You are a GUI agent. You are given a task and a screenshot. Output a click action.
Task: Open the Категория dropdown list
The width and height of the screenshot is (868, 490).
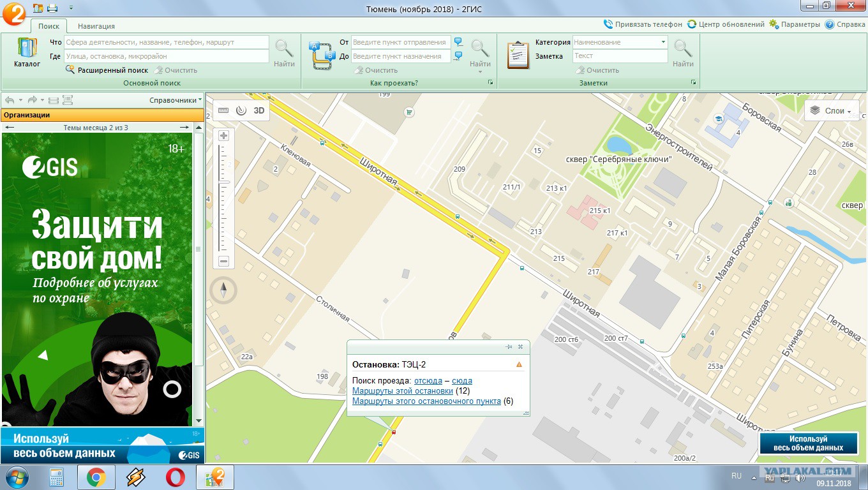[663, 42]
